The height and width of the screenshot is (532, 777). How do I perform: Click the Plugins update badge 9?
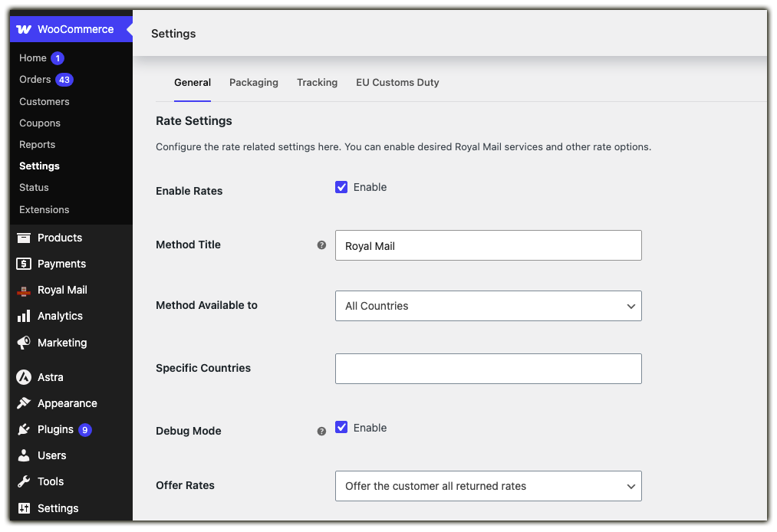pyautogui.click(x=84, y=430)
